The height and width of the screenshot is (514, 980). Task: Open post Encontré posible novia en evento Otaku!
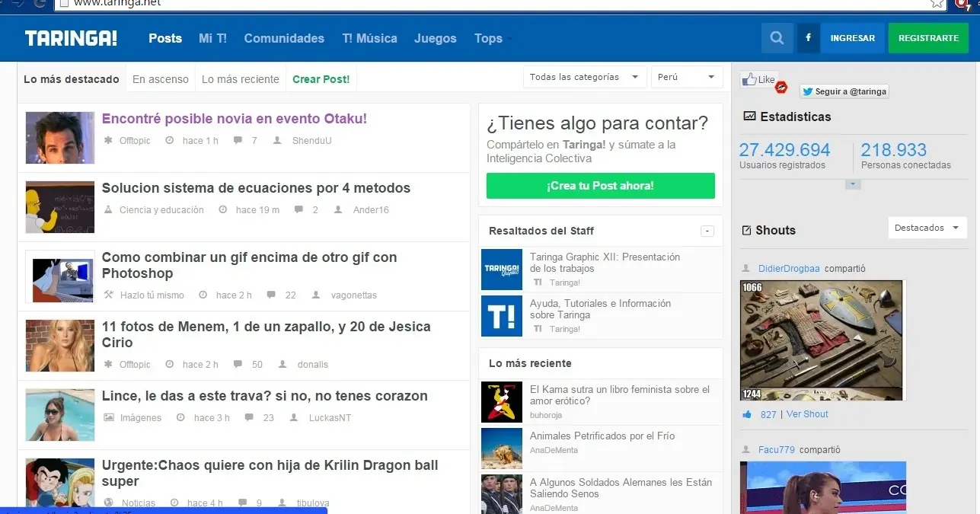(235, 119)
